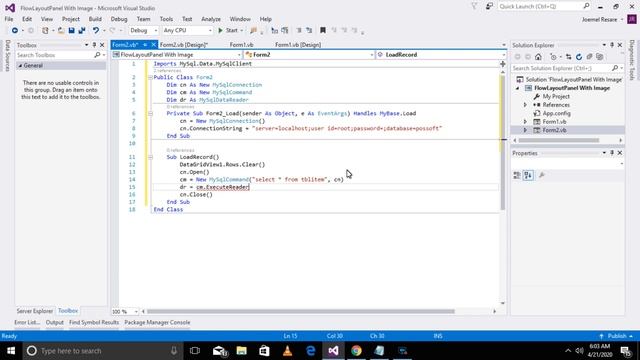This screenshot has height=360, width=640.
Task: Open the Package Manager Console tab
Action: coord(157,322)
